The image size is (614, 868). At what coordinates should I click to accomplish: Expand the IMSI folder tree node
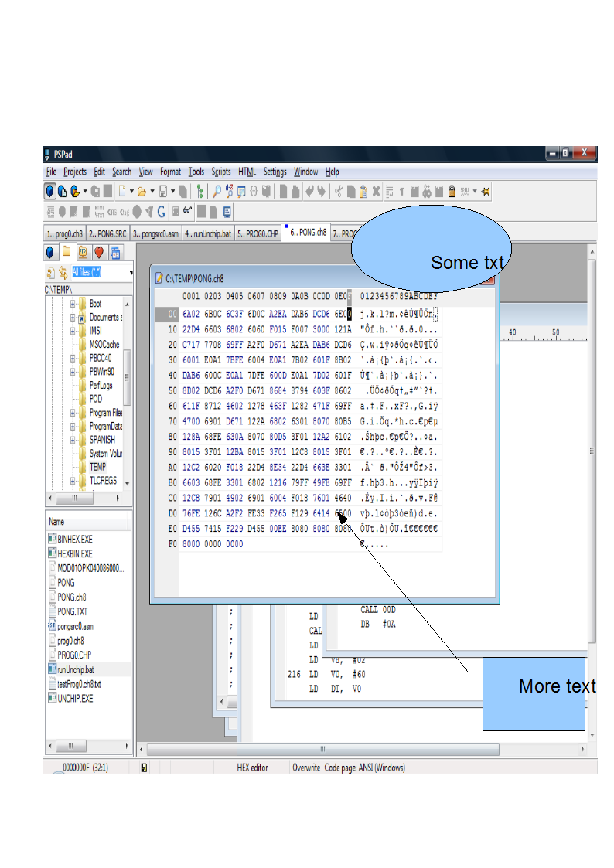(x=73, y=331)
